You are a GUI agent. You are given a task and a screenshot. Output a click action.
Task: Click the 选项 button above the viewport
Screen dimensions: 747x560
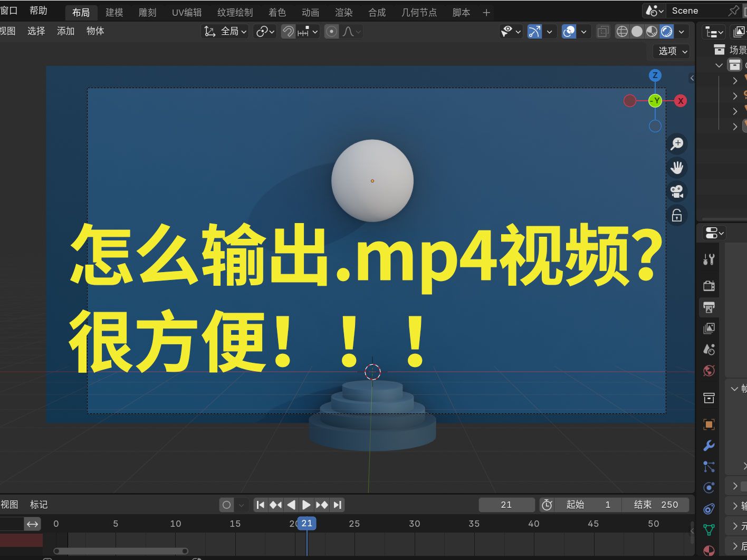tap(669, 52)
